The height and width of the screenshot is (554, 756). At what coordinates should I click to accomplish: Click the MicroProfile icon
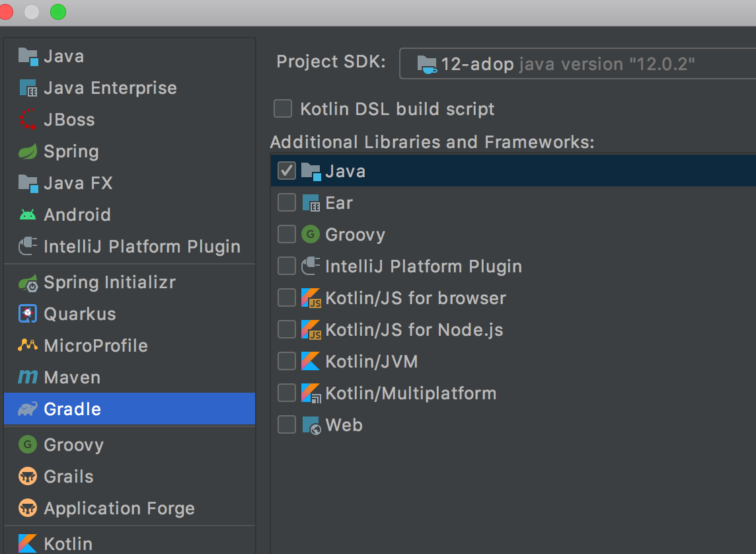click(28, 345)
